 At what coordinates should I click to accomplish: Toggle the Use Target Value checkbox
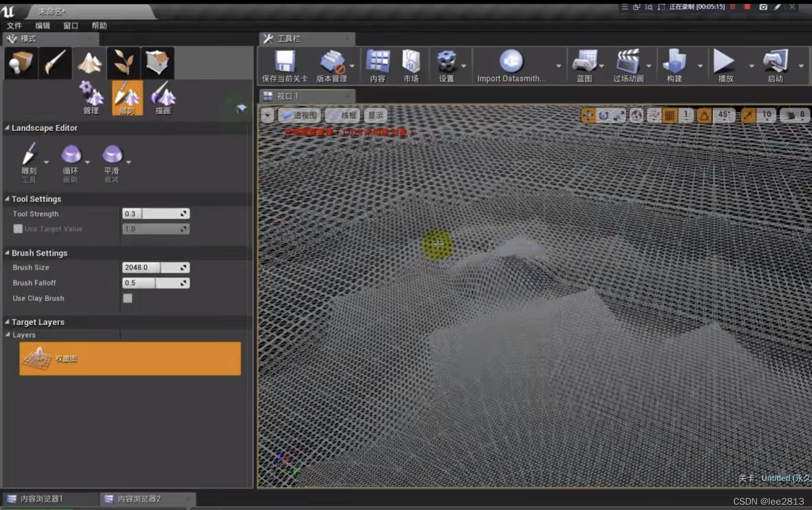point(18,229)
